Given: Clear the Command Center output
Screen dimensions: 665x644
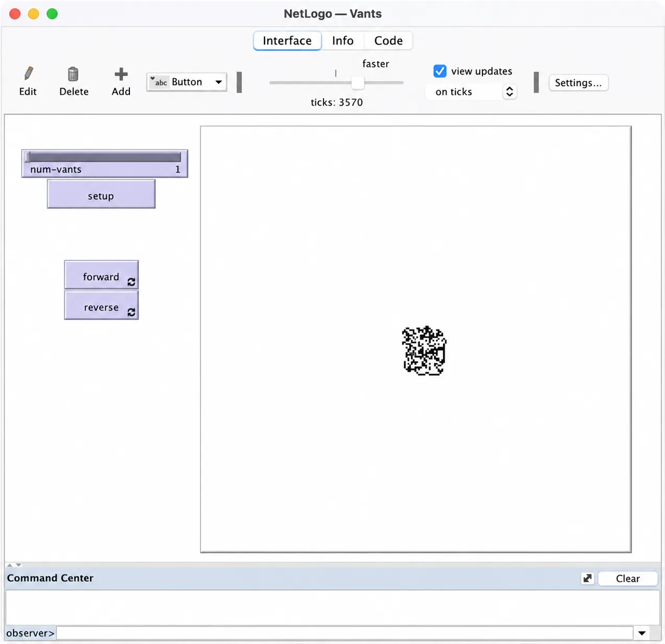Looking at the screenshot, I should pyautogui.click(x=627, y=578).
